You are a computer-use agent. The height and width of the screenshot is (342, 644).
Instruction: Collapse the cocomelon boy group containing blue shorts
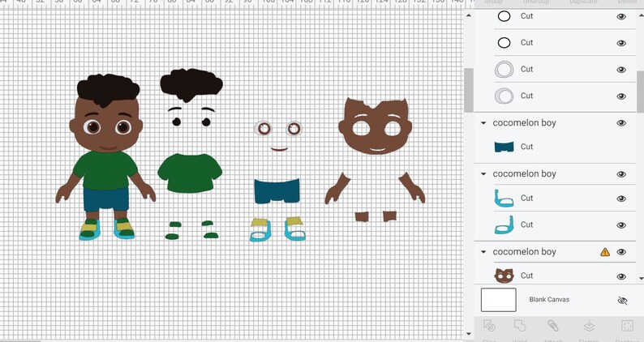[483, 123]
